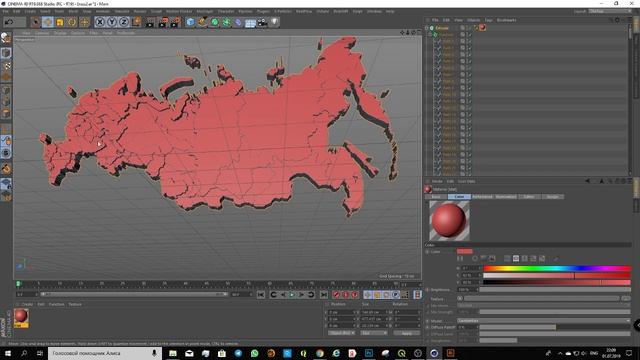
Task: Toggle the Extrude object enable checkmark
Action: [x=469, y=28]
